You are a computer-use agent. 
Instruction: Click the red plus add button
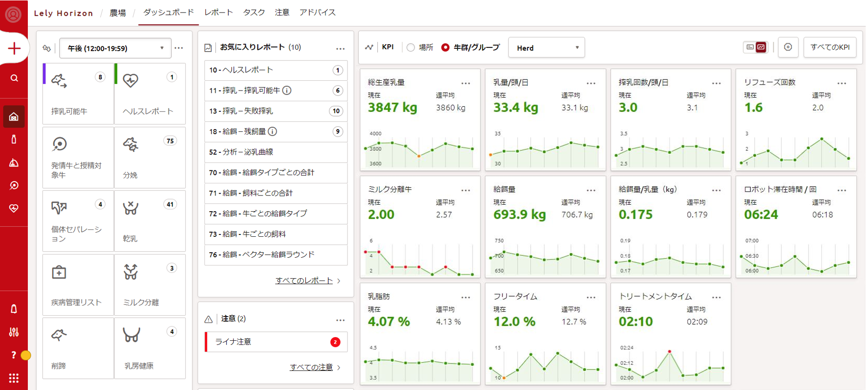[14, 48]
